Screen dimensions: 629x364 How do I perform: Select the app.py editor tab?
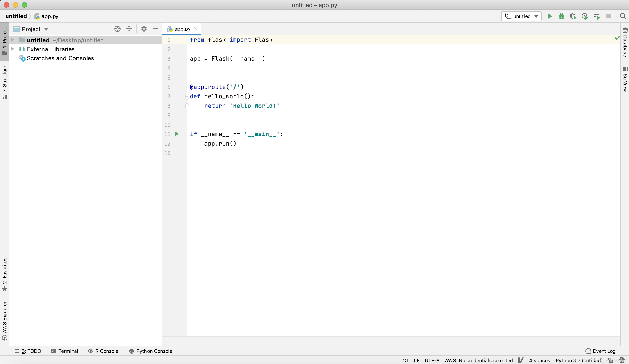click(182, 29)
